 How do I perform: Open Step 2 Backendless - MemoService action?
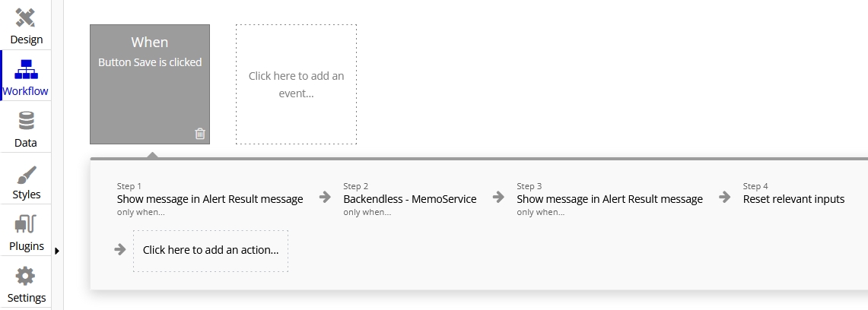click(x=409, y=199)
